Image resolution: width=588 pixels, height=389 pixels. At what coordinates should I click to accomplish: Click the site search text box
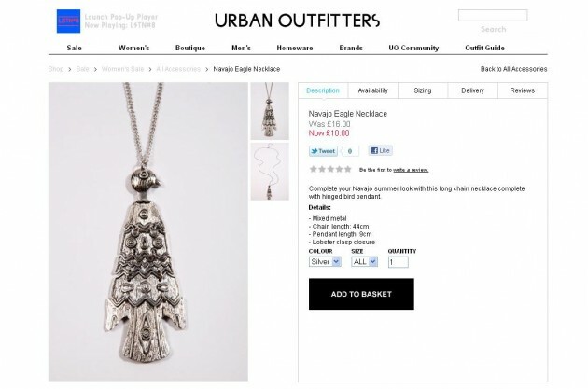pyautogui.click(x=493, y=15)
